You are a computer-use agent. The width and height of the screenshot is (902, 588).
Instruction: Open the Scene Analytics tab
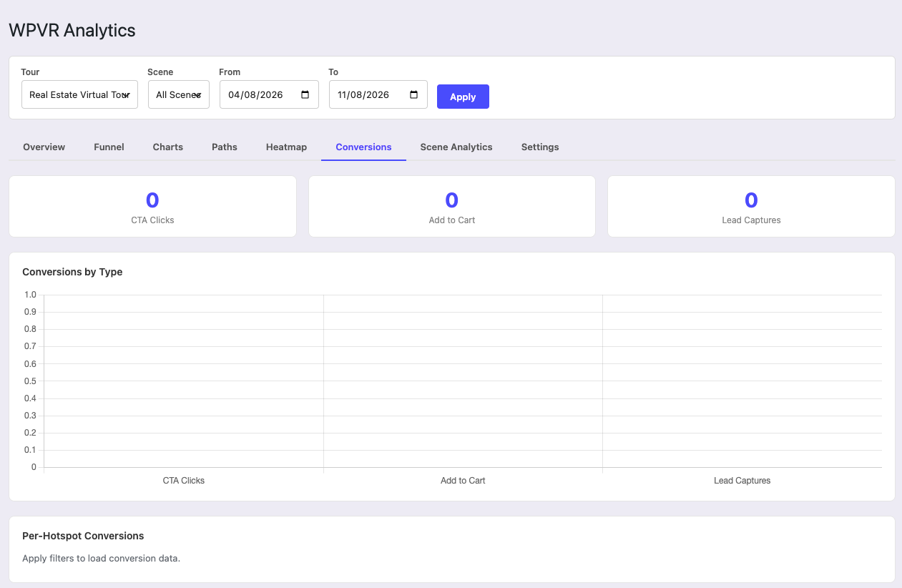point(456,147)
